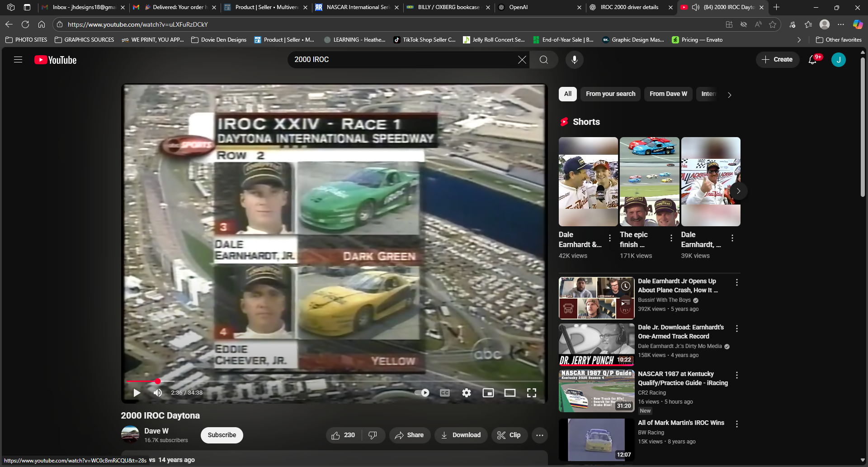The width and height of the screenshot is (868, 467).
Task: Open The epic finish short thumbnail
Action: (x=650, y=181)
